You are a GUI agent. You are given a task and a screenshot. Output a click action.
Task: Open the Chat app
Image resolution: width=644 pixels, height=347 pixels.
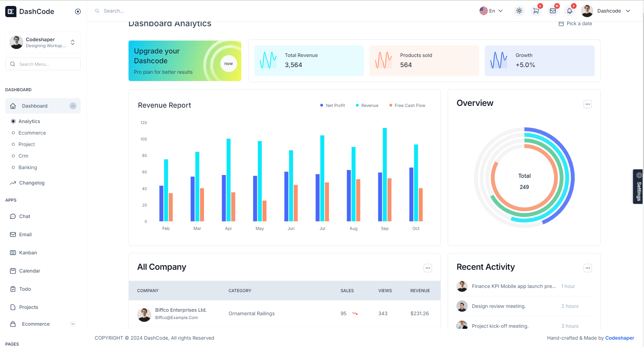point(25,216)
